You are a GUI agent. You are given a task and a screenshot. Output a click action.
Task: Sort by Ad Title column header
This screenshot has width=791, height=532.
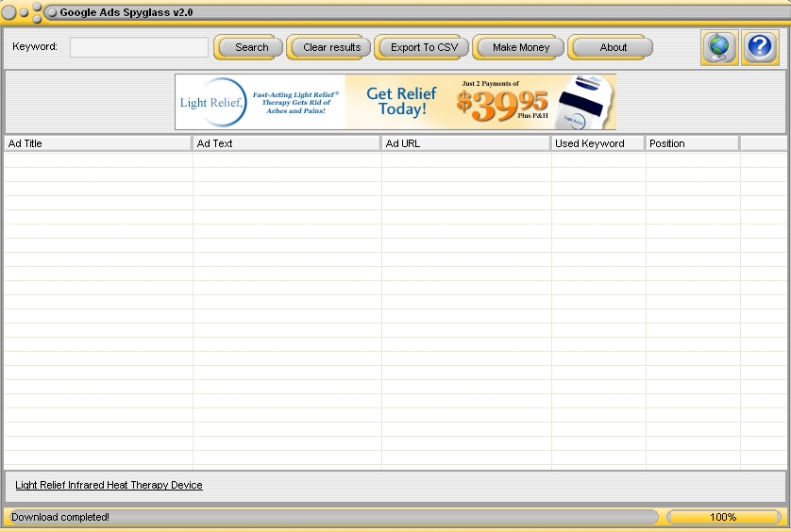click(98, 143)
